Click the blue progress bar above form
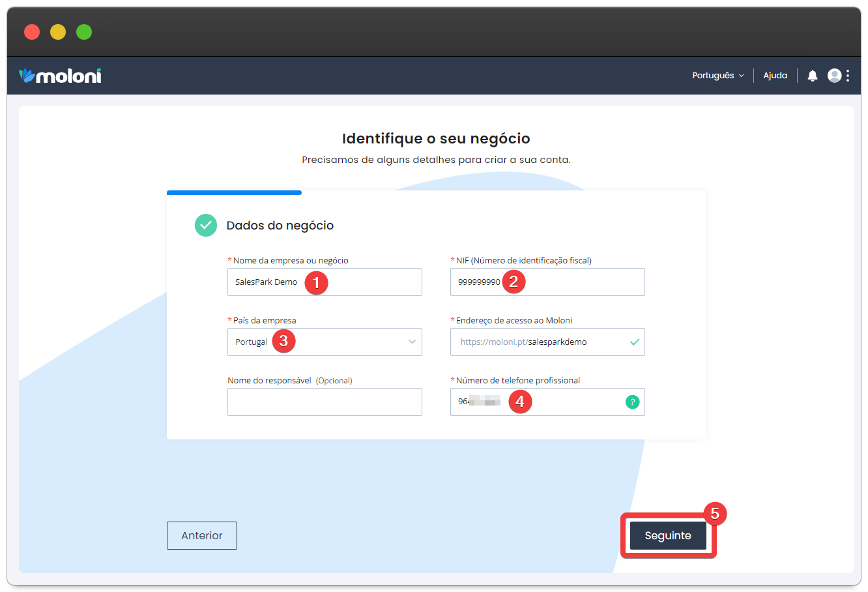Viewport: 868px width, 592px height. point(234,192)
